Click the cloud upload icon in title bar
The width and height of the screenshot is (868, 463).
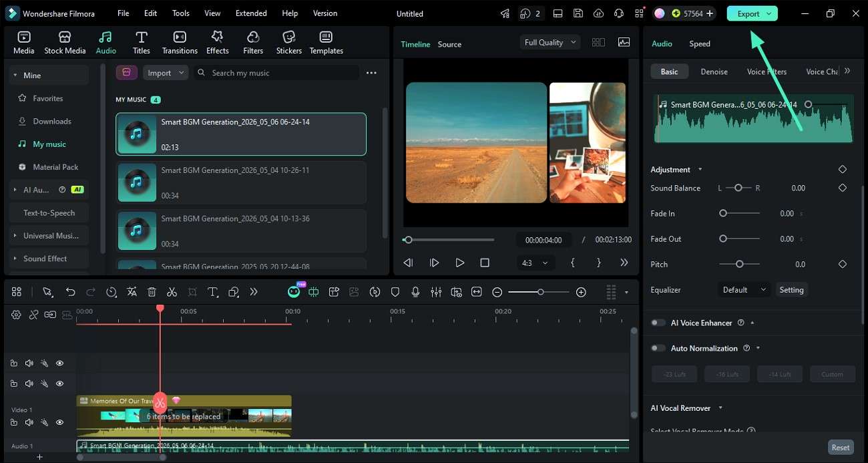pos(598,13)
